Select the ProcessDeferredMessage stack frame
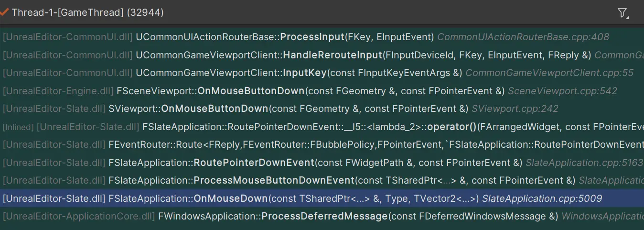The image size is (644, 230). pyautogui.click(x=324, y=216)
